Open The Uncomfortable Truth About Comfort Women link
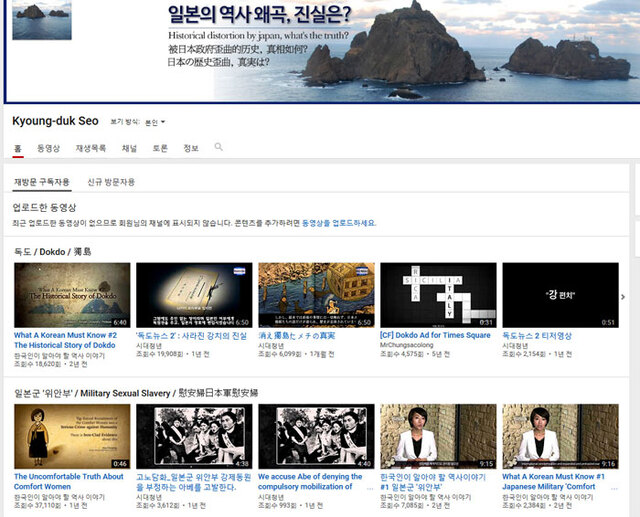The width and height of the screenshot is (640, 517). point(69,481)
